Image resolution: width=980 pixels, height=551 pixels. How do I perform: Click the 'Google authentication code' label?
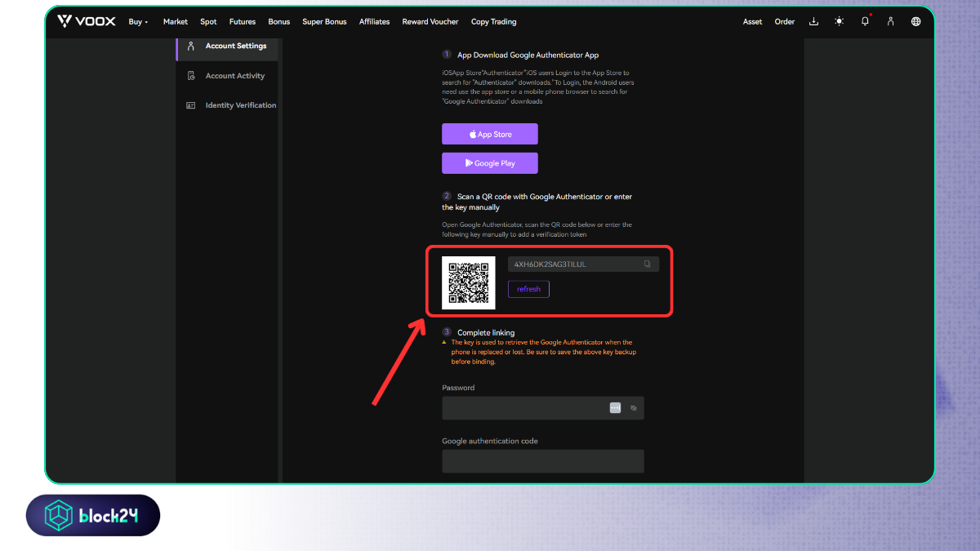[490, 441]
